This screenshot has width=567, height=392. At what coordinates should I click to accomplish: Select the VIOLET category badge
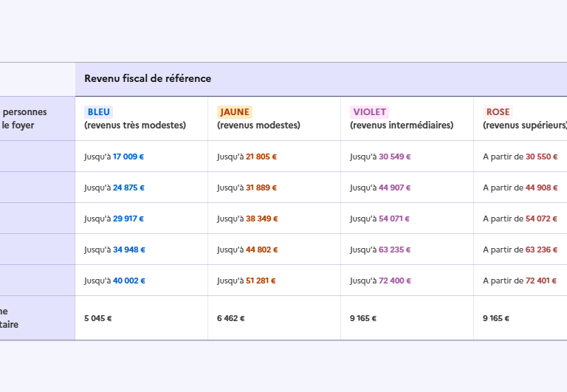pyautogui.click(x=369, y=112)
